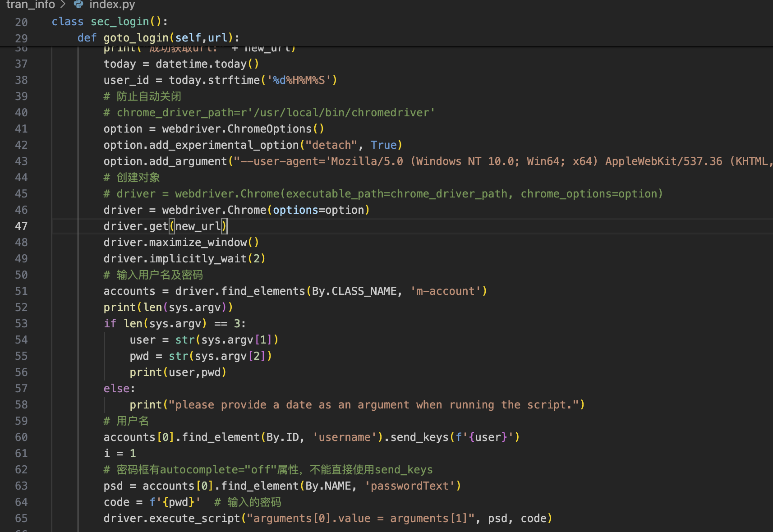Click 'pwd = str(sys.argv[2])' line
This screenshot has height=532, width=773.
[x=201, y=356]
